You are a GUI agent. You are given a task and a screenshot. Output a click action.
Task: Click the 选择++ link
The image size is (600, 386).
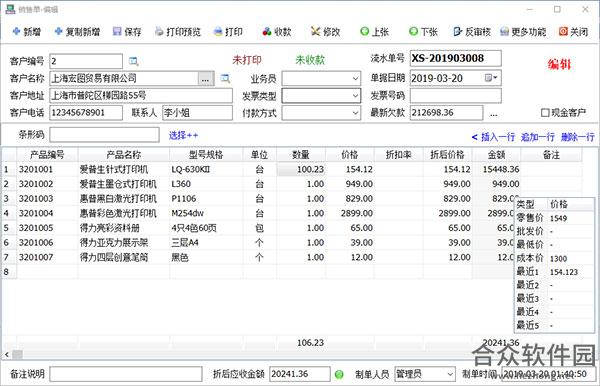(183, 135)
